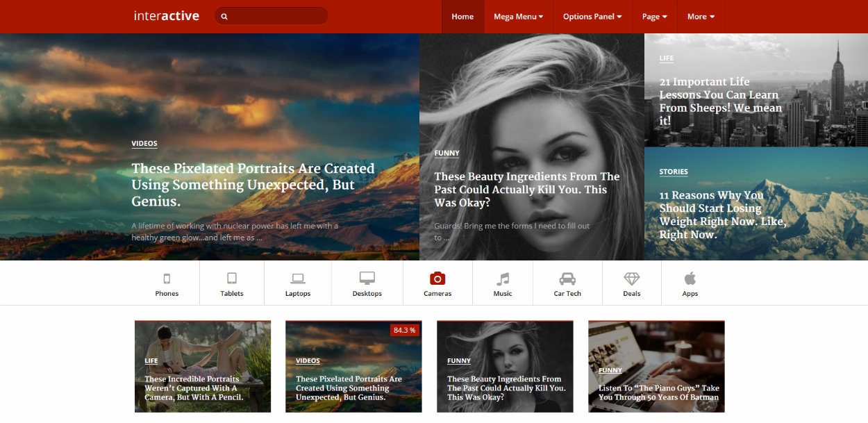Open the Phones category icon
The width and height of the screenshot is (868, 423).
[x=167, y=279]
